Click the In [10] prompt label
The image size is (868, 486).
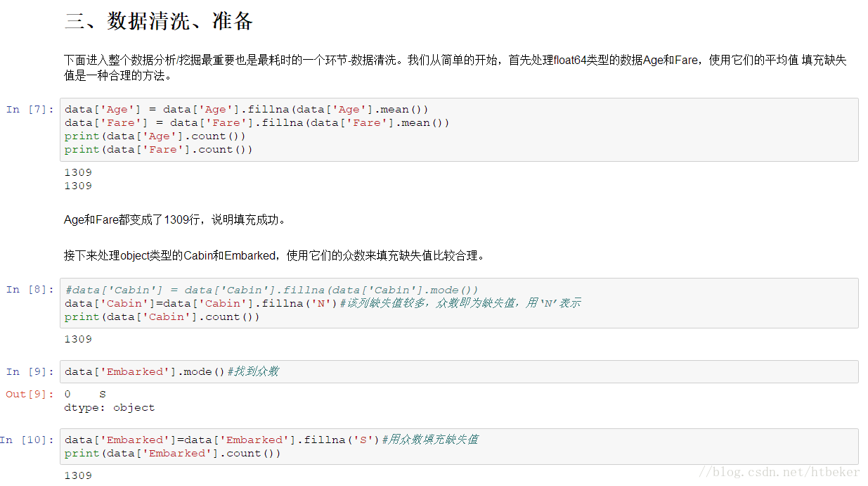pyautogui.click(x=27, y=440)
